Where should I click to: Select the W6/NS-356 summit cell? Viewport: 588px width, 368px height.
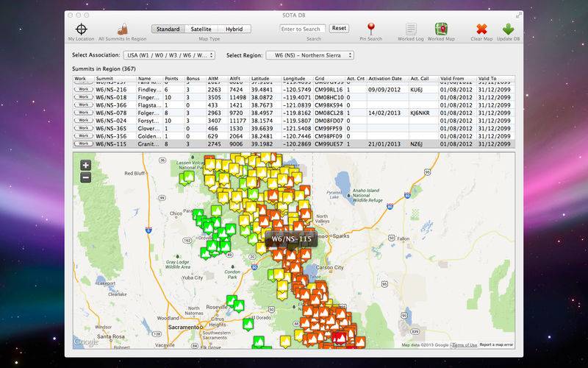(111, 136)
